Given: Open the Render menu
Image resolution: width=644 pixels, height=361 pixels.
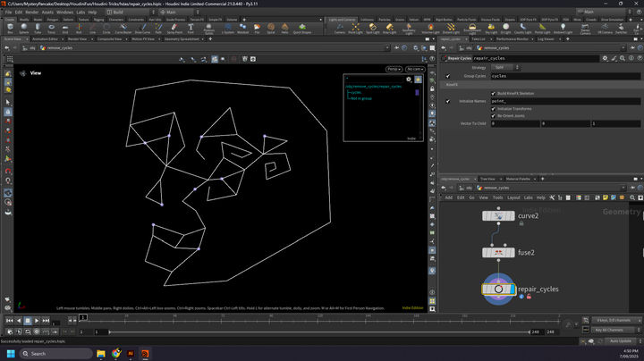Looking at the screenshot, I should pyautogui.click(x=32, y=13).
